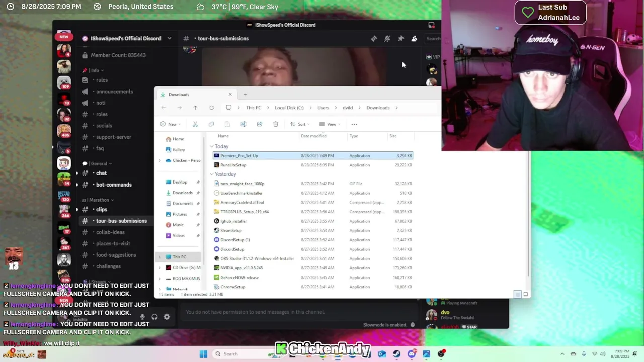Viewport: 644px width, 362px height.
Task: Open the New dropdown in Explorer toolbar
Action: click(171, 124)
